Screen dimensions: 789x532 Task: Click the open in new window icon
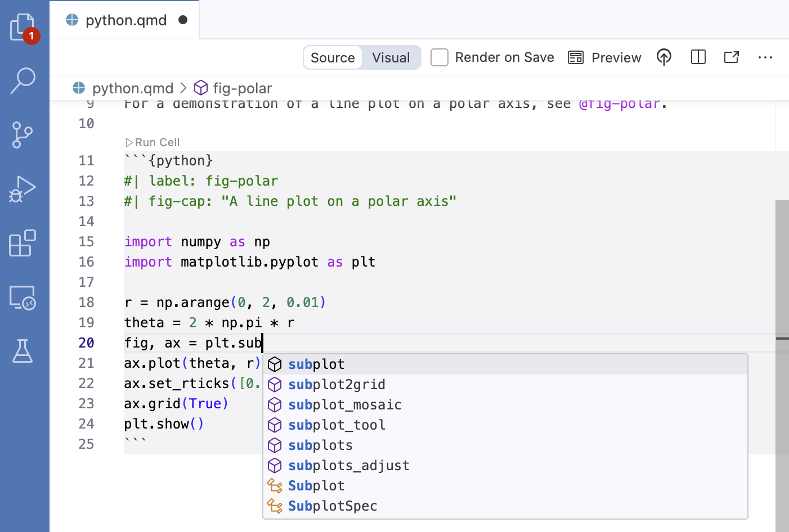[x=732, y=57]
